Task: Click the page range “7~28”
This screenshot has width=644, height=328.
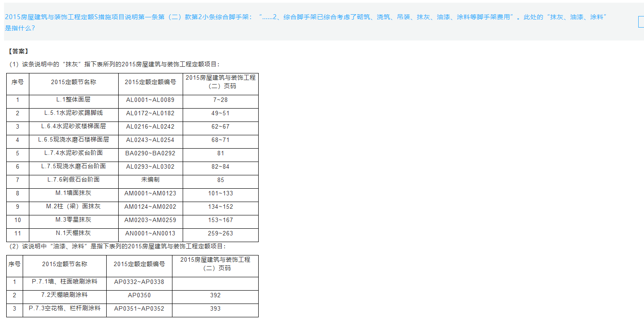Action: click(x=220, y=100)
